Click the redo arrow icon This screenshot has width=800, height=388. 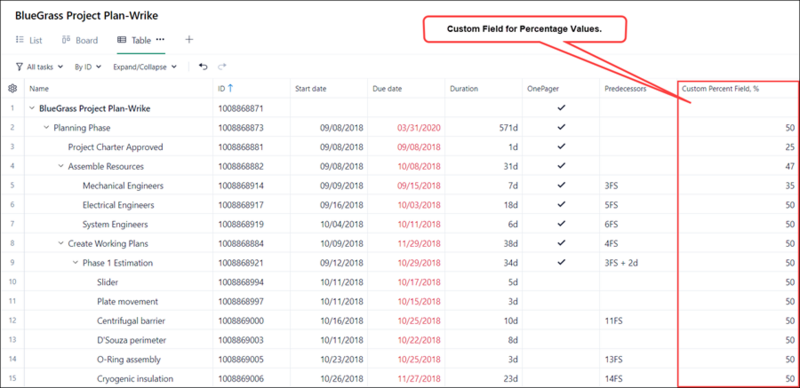coord(222,67)
